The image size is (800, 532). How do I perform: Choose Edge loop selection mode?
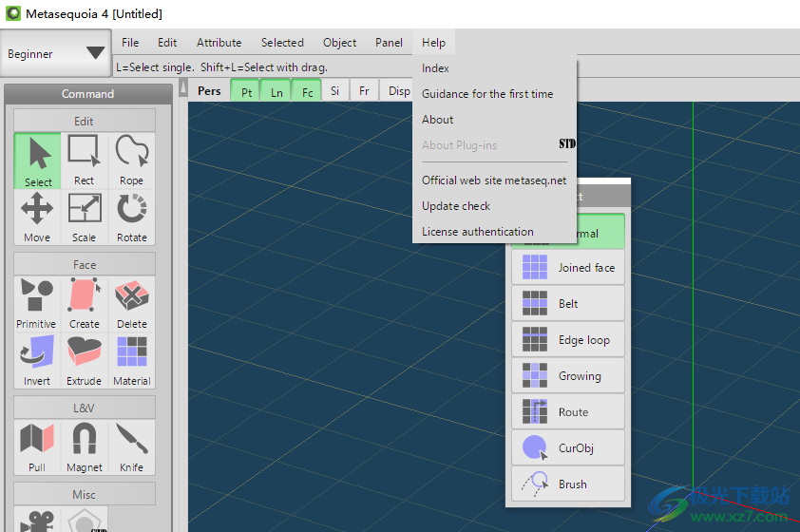click(568, 340)
